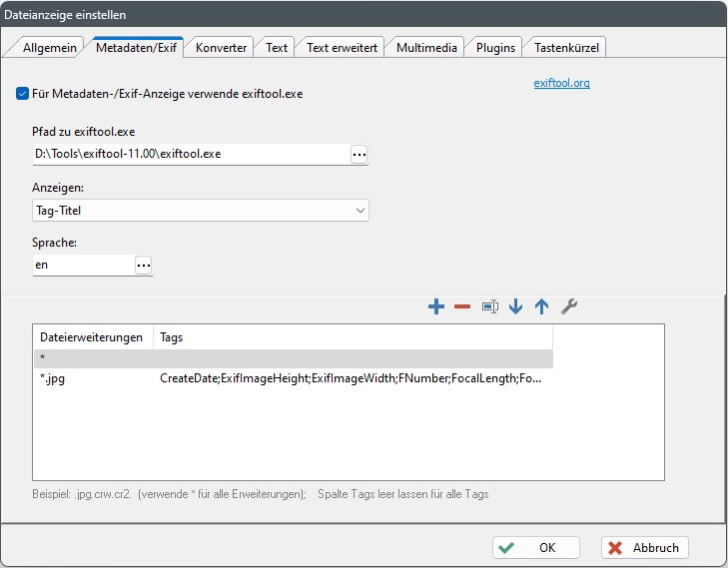The image size is (728, 568).
Task: Cancel with the Abbruch button
Action: pyautogui.click(x=645, y=547)
